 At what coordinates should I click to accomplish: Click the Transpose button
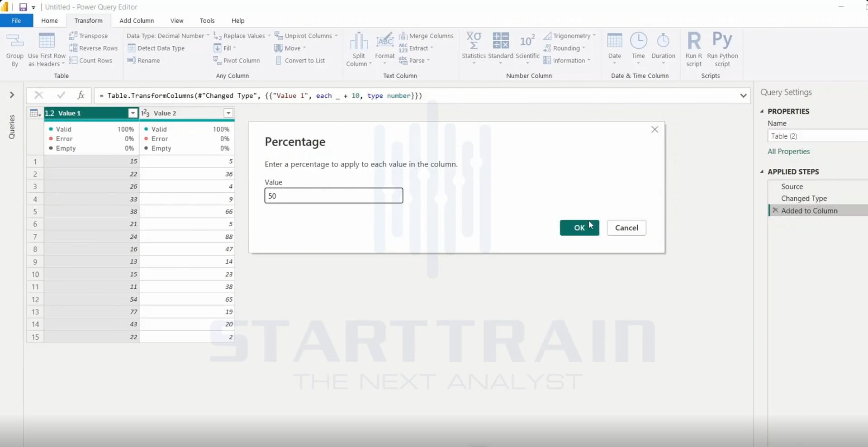[x=88, y=36]
